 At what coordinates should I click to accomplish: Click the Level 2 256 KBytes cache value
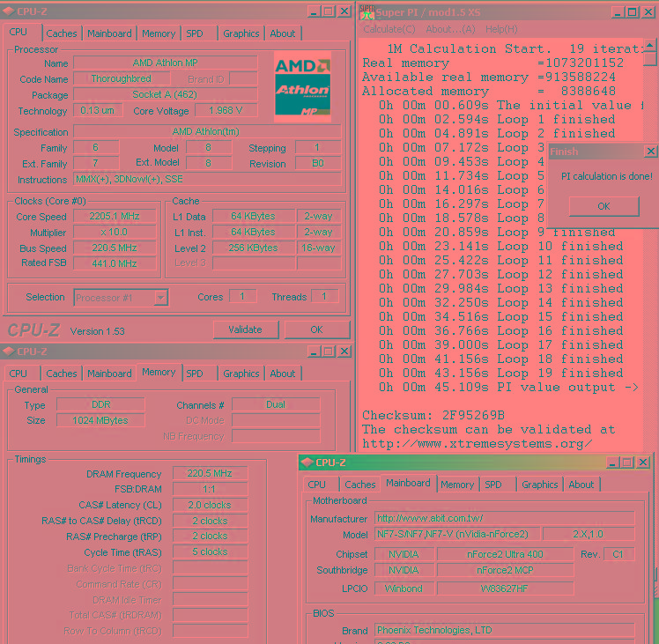click(x=253, y=248)
